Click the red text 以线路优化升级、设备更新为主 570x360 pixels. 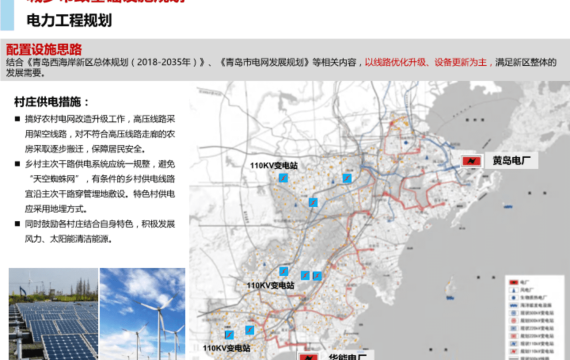[426, 63]
